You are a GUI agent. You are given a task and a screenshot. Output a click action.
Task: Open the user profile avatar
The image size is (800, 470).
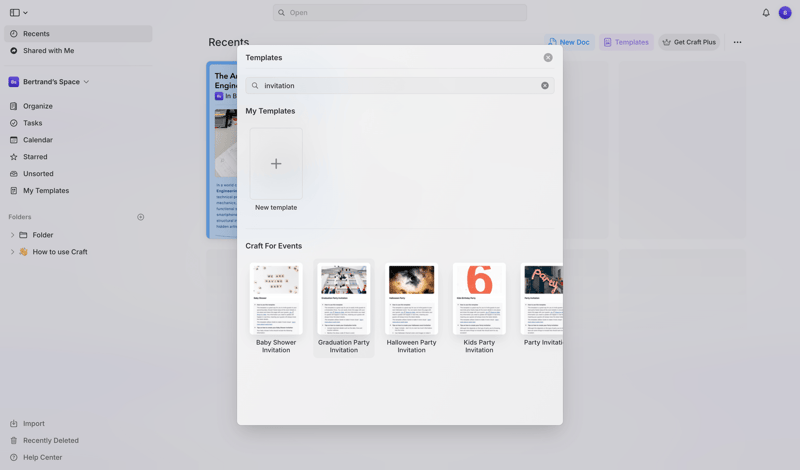(785, 13)
